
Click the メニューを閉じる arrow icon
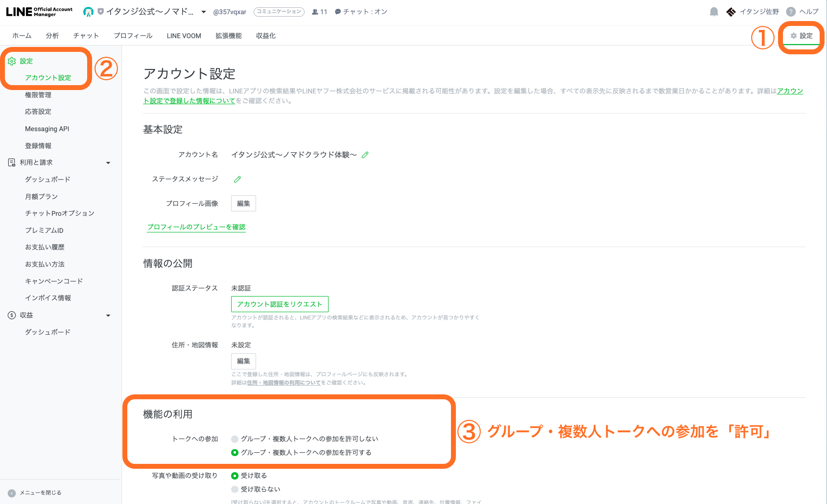(x=12, y=493)
